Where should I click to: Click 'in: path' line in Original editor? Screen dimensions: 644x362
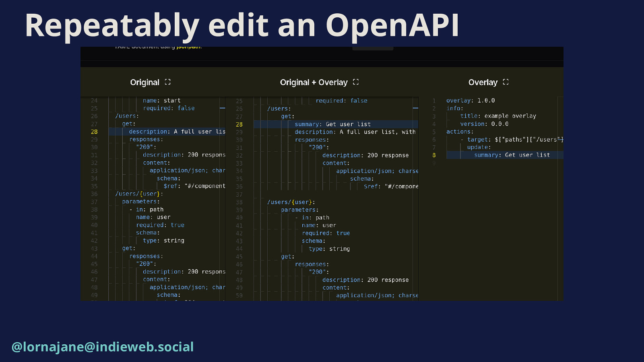click(x=147, y=210)
